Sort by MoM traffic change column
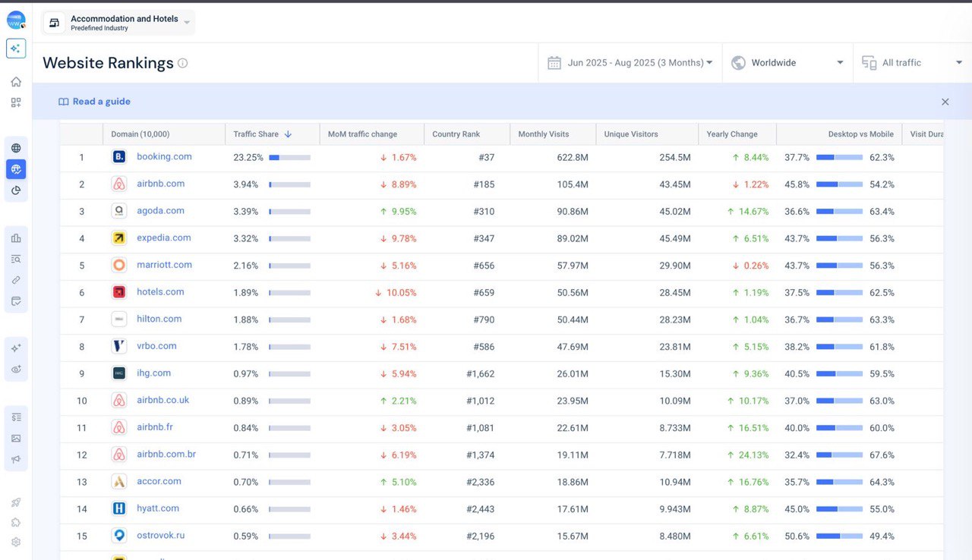This screenshot has height=560, width=972. coord(362,134)
